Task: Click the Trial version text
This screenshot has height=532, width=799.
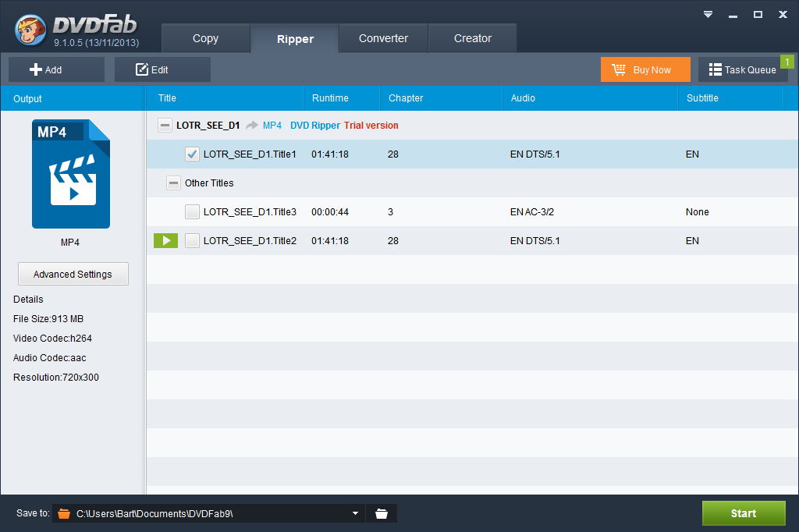Action: tap(371, 126)
